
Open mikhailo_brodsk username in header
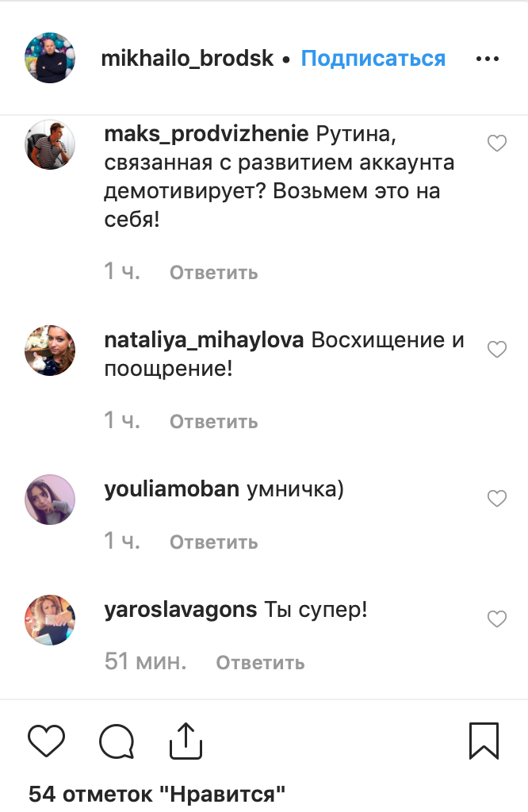(x=187, y=59)
